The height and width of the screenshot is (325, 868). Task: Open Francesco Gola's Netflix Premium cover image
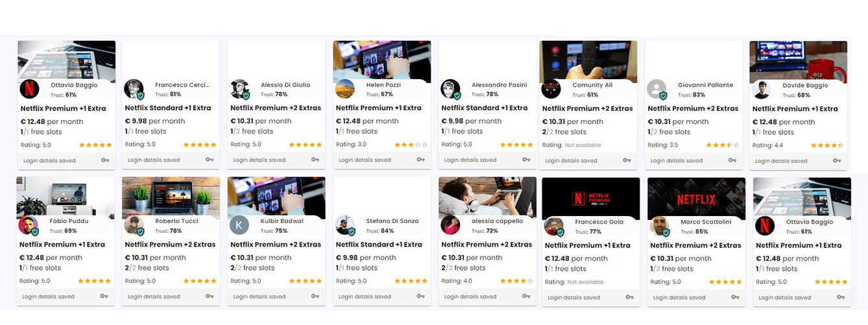590,197
